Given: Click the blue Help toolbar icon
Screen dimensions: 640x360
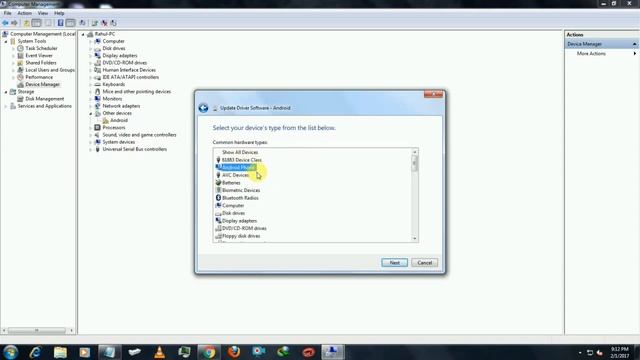Looking at the screenshot, I should point(60,23).
